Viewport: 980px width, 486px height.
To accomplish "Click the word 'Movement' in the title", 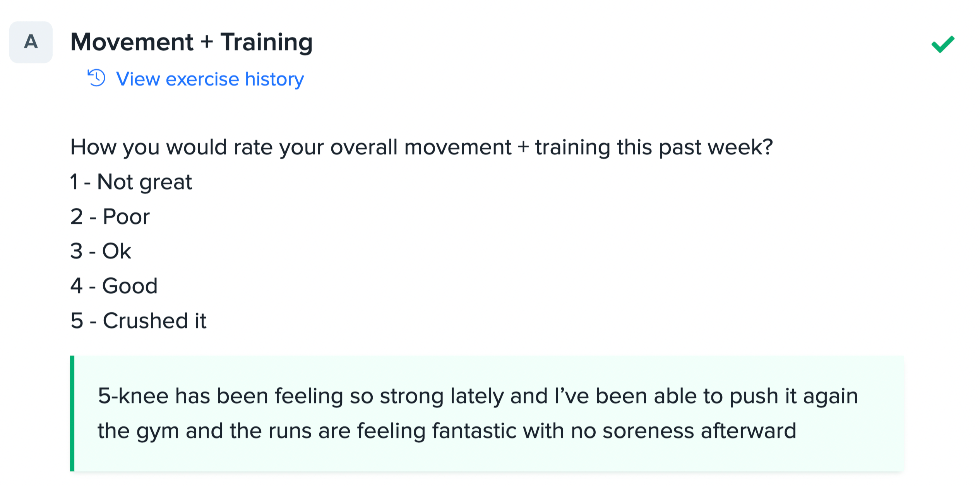I will [x=132, y=42].
